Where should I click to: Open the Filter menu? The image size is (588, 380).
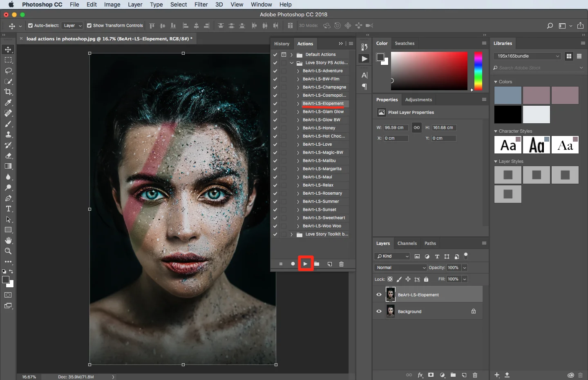[x=201, y=4]
